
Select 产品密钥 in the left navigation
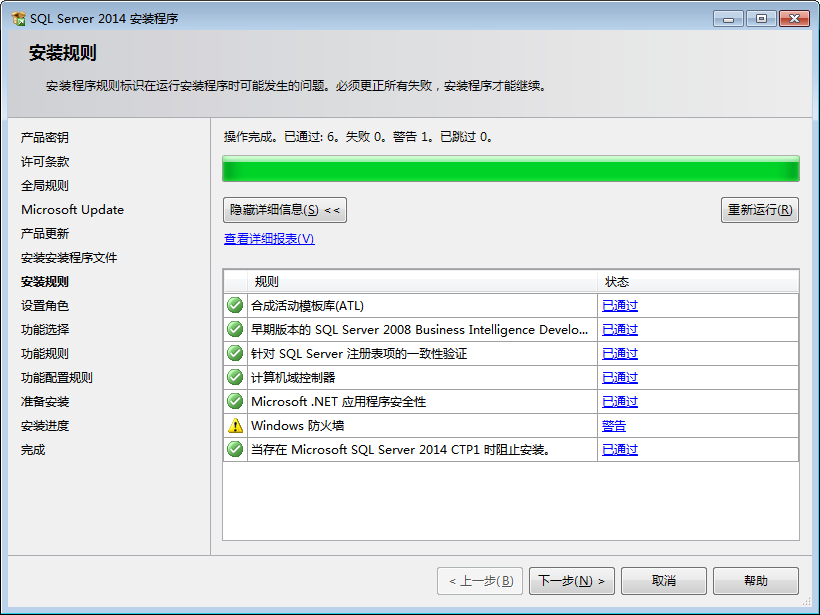[46, 137]
